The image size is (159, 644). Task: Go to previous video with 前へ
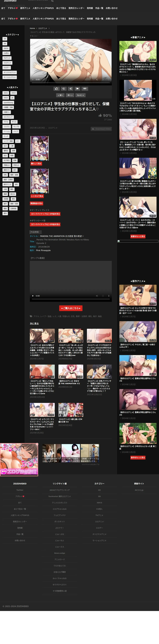tap(61, 95)
